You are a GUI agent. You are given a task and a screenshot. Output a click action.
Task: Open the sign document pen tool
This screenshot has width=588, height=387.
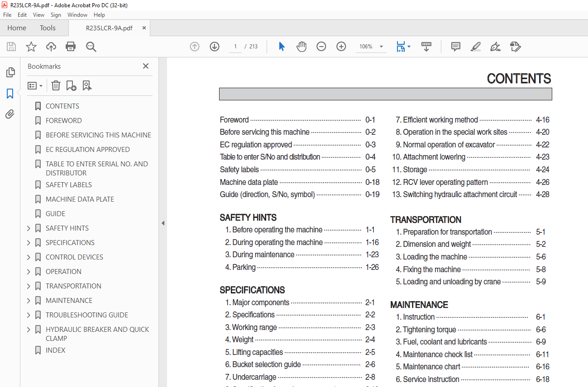(x=496, y=47)
